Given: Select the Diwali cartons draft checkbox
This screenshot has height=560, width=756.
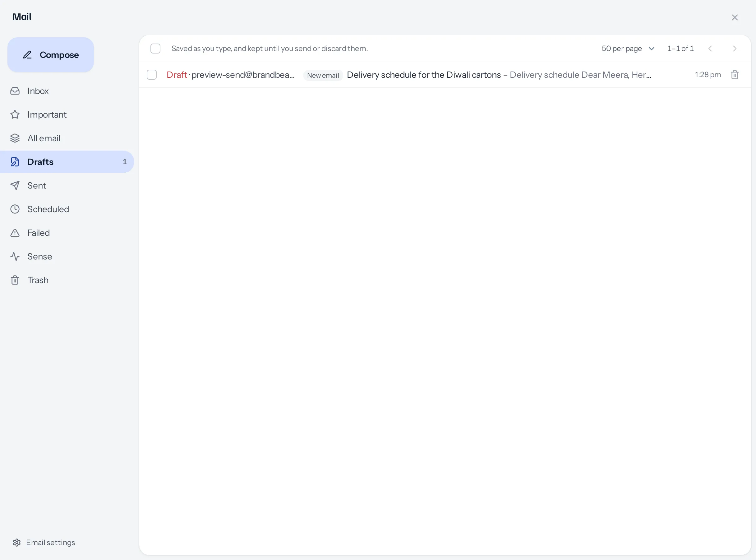Looking at the screenshot, I should [x=152, y=75].
